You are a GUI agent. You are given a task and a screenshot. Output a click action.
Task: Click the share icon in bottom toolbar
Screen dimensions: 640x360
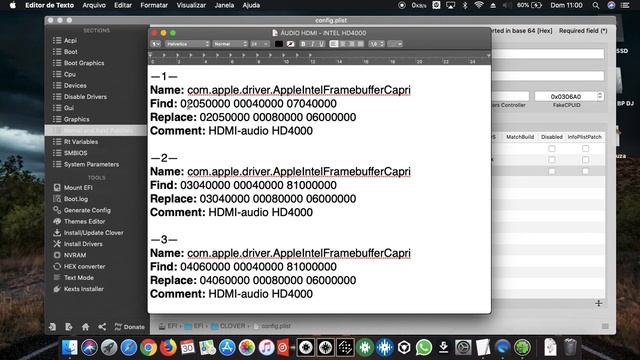coord(102,327)
